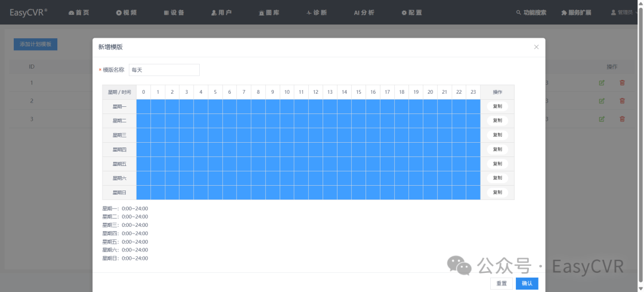Click the page vertical scrollbar
This screenshot has height=292, width=644.
[x=640, y=146]
